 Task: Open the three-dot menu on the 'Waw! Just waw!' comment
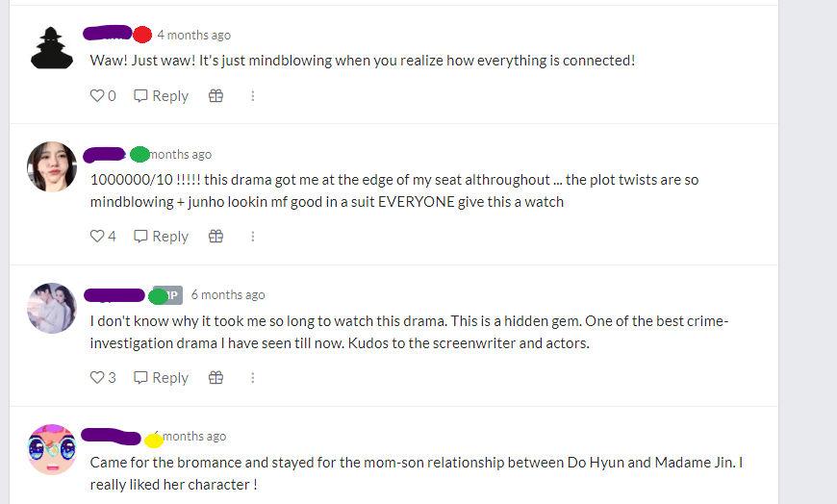[x=252, y=95]
